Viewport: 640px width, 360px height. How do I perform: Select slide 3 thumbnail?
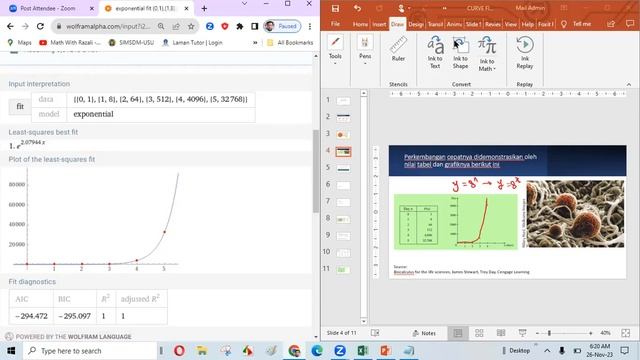[343, 134]
